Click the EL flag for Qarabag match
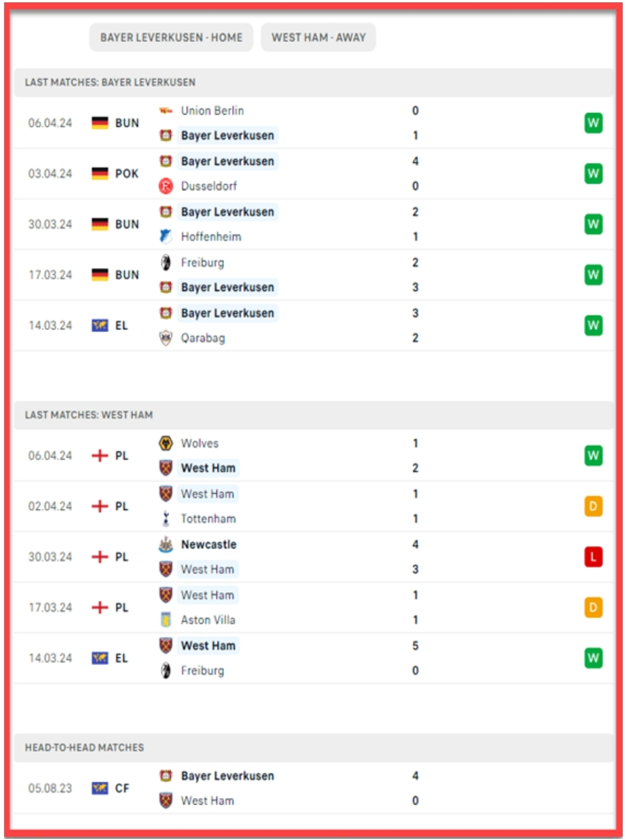628x840 pixels. click(100, 326)
